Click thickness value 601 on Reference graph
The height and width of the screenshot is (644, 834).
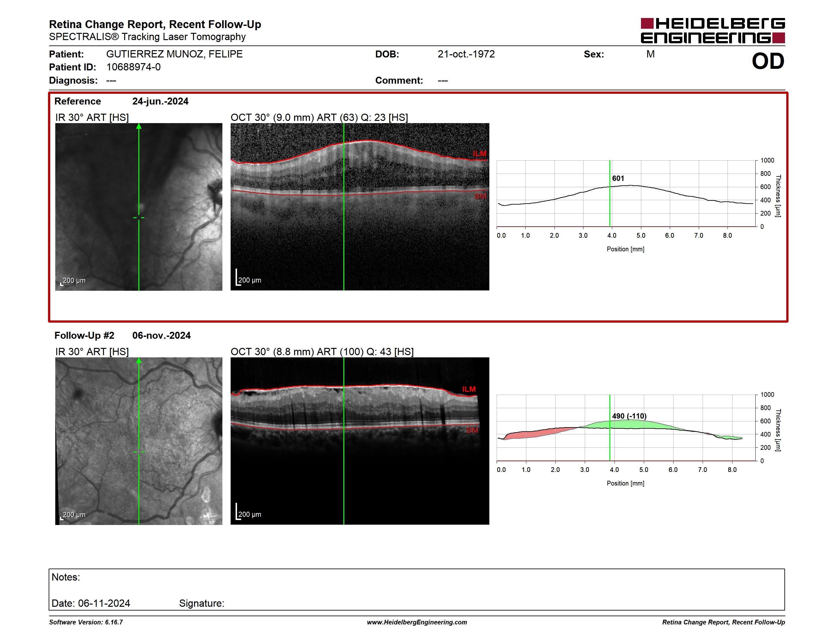[618, 178]
